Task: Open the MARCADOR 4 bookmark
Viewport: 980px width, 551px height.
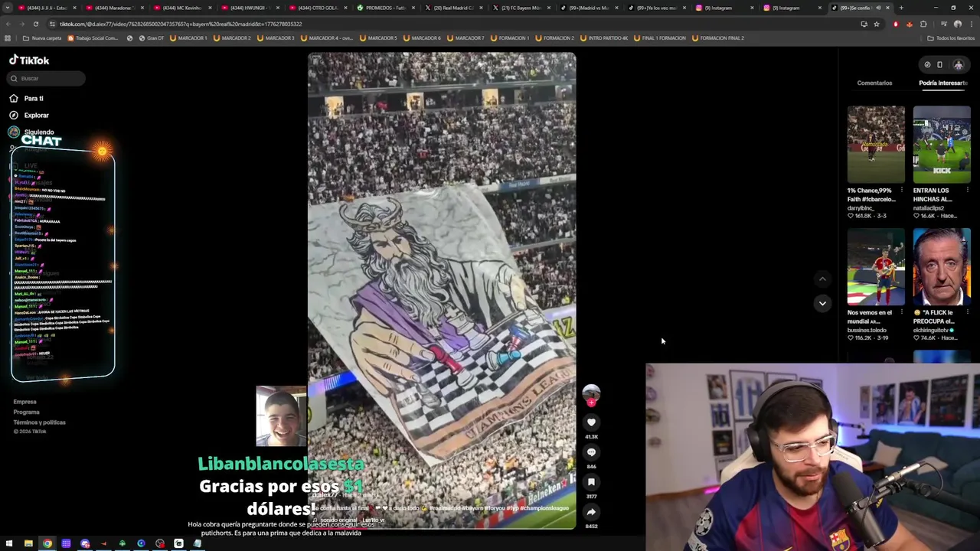Action: (327, 37)
